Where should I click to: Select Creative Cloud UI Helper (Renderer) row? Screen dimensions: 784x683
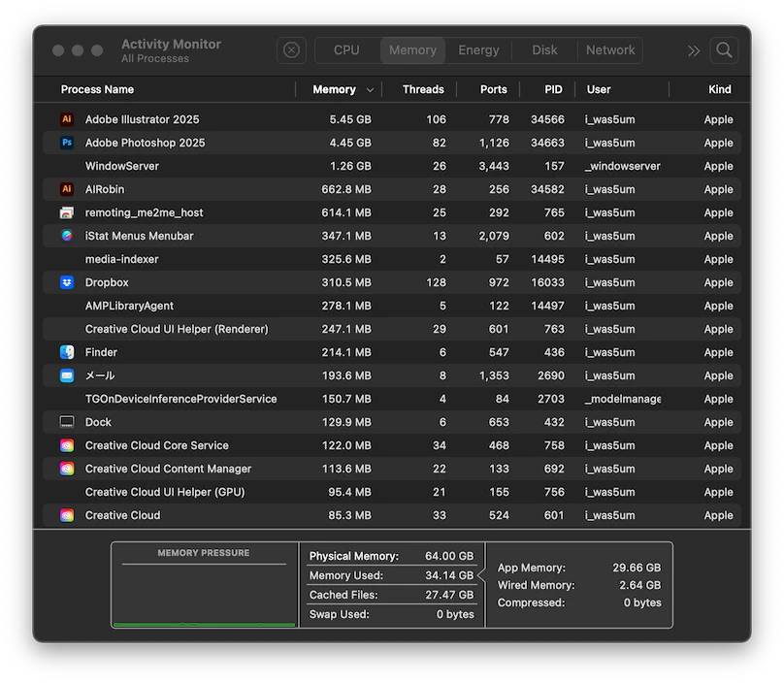point(391,329)
